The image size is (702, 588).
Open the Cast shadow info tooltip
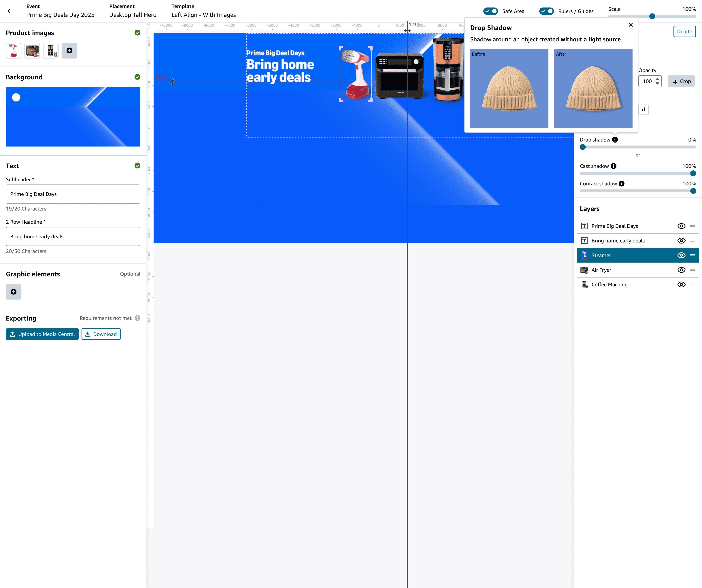(613, 166)
